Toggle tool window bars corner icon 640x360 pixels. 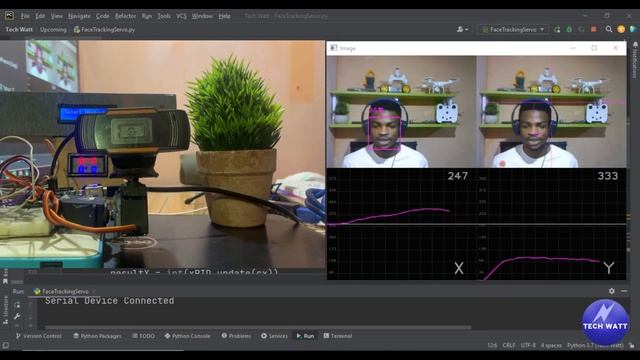5,345
